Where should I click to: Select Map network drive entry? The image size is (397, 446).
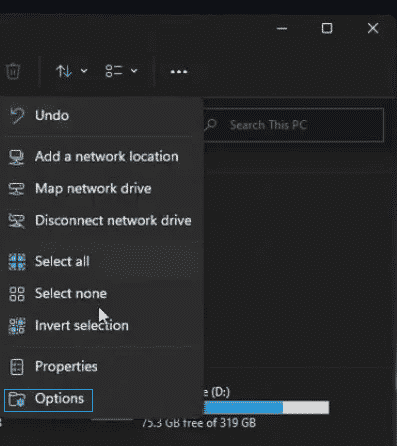(102, 188)
